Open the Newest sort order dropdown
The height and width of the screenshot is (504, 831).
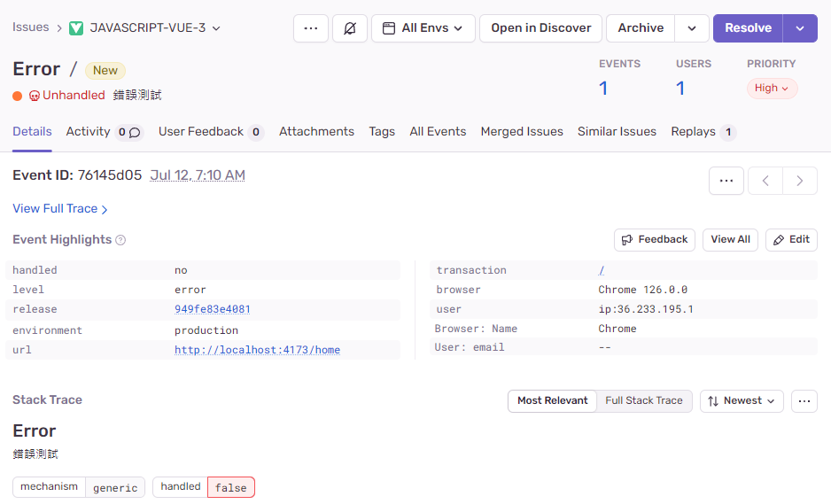pyautogui.click(x=742, y=400)
